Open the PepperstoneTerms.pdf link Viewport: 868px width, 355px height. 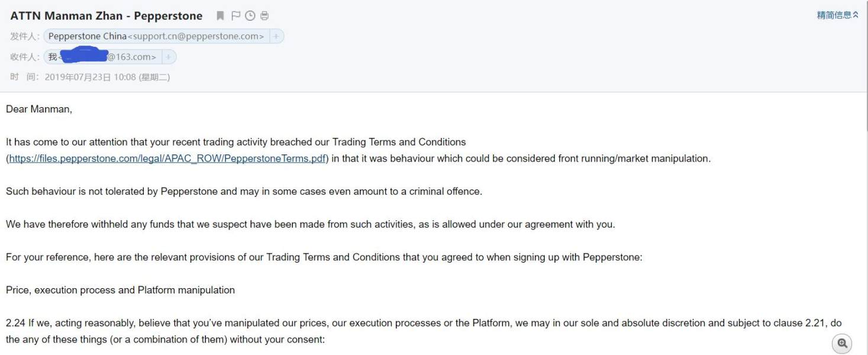pos(167,159)
